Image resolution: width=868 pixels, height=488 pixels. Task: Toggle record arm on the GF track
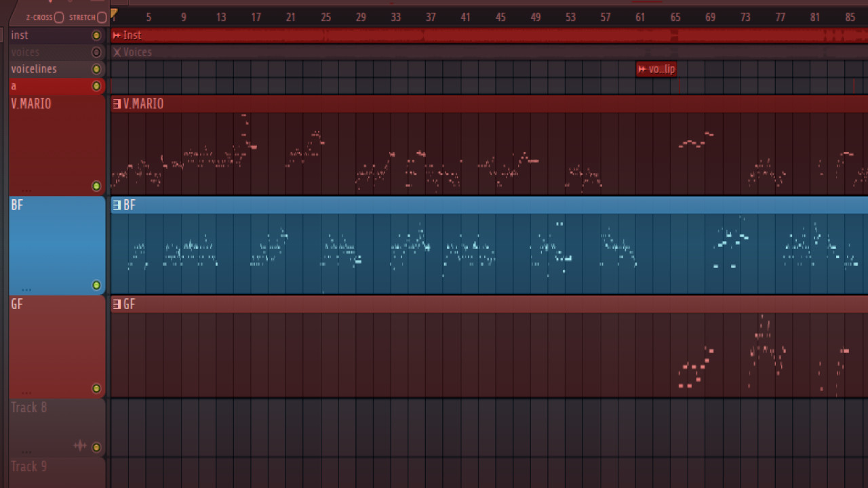pyautogui.click(x=96, y=388)
